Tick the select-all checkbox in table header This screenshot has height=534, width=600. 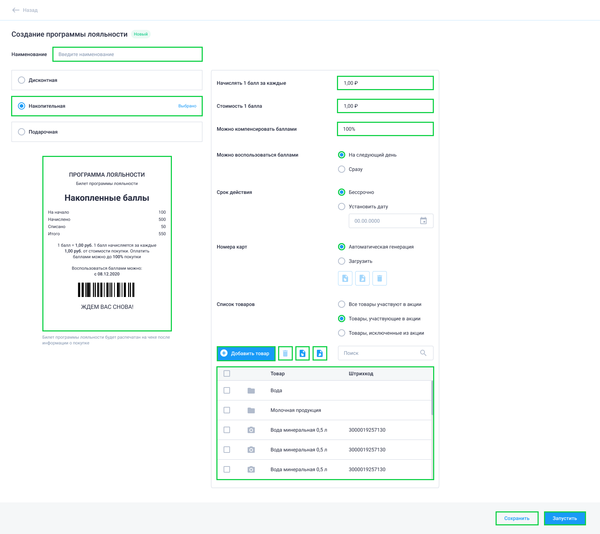(227, 374)
